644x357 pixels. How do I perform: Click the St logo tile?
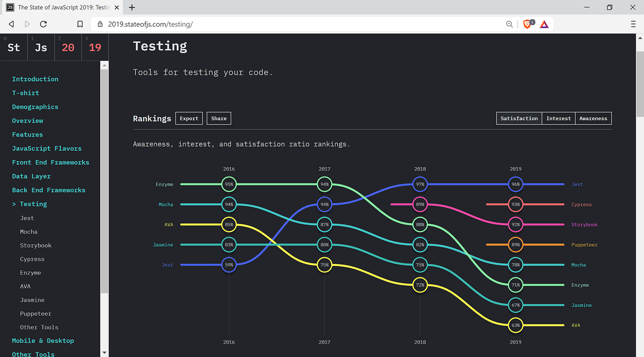[14, 47]
